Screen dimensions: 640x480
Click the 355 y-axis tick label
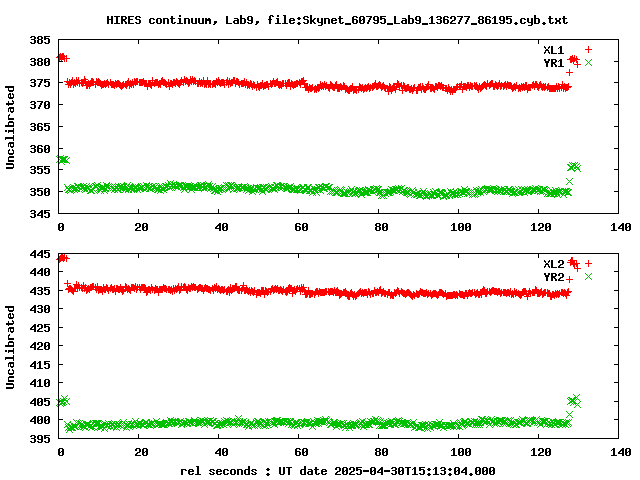40,170
